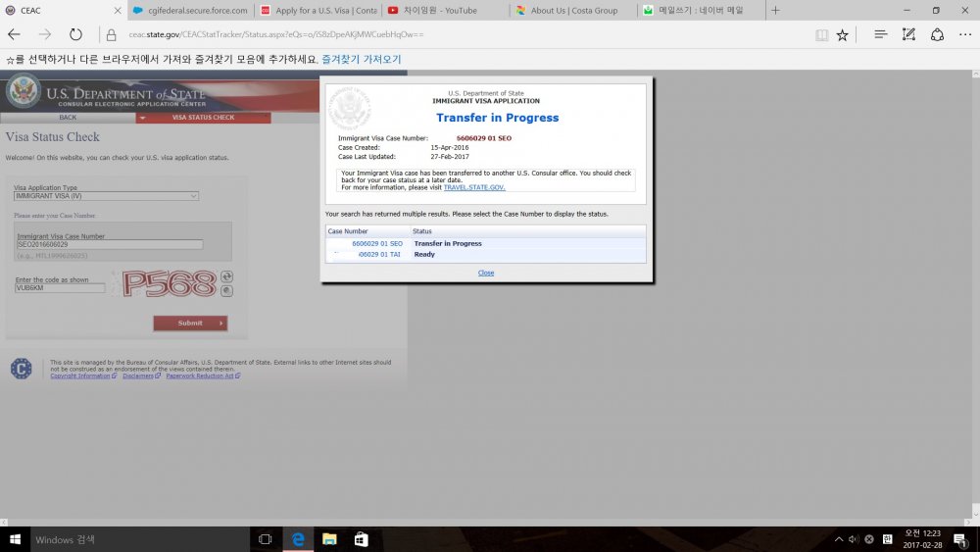Click the Submit button
Viewport: 980px width, 552px height.
pos(190,324)
